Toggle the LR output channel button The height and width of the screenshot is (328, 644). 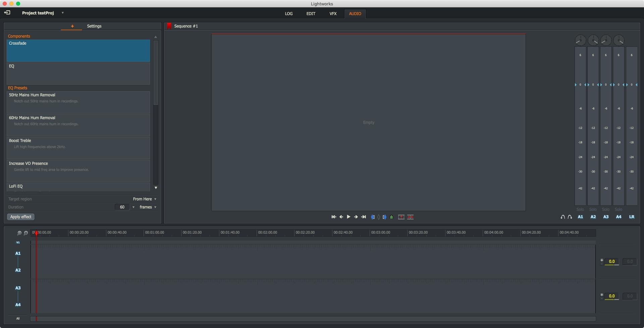tap(632, 217)
